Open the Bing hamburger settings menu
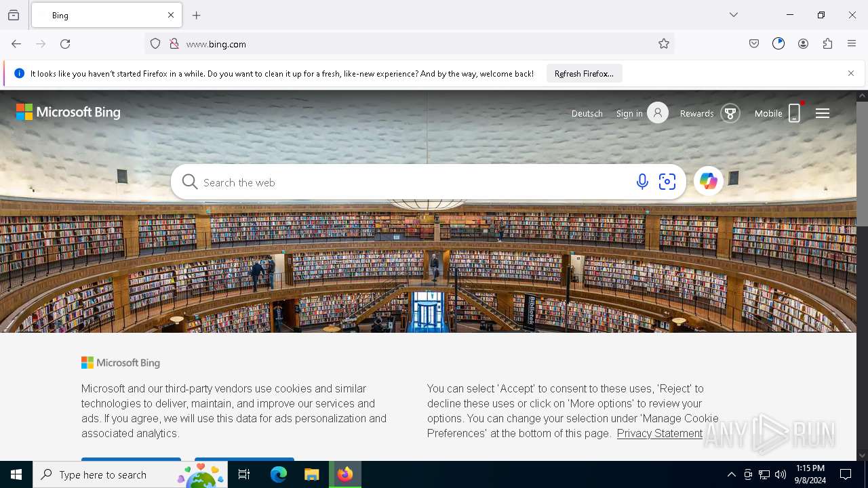 823,113
